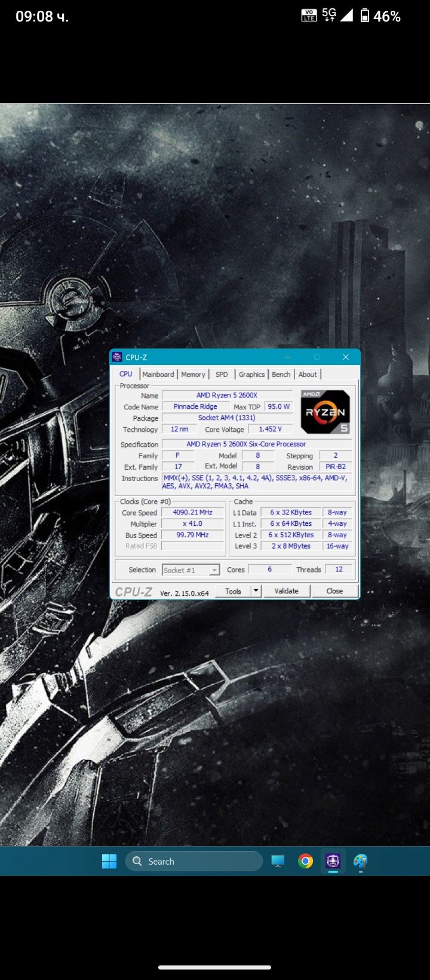This screenshot has height=980, width=430.
Task: Click the Technology value 12 nm
Action: click(179, 429)
